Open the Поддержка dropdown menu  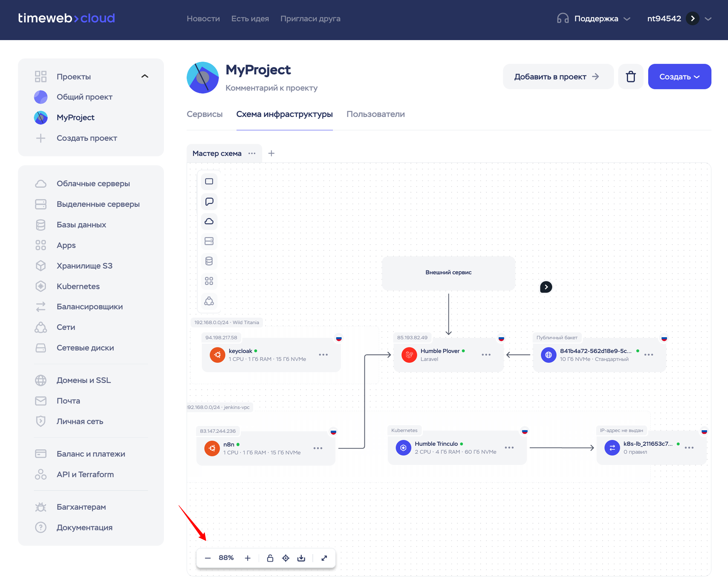pyautogui.click(x=596, y=19)
